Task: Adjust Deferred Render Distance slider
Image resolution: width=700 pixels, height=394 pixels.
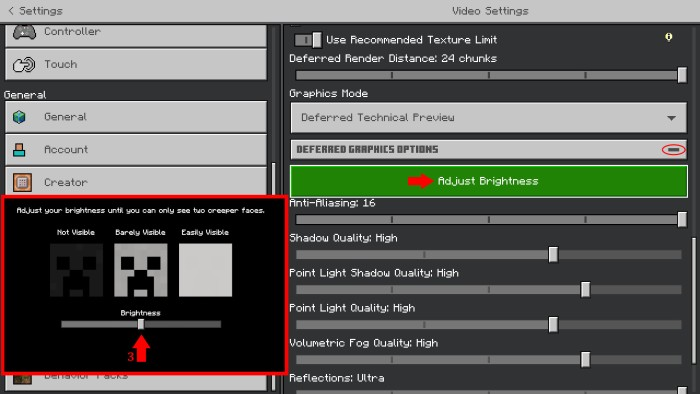Action: [489, 75]
